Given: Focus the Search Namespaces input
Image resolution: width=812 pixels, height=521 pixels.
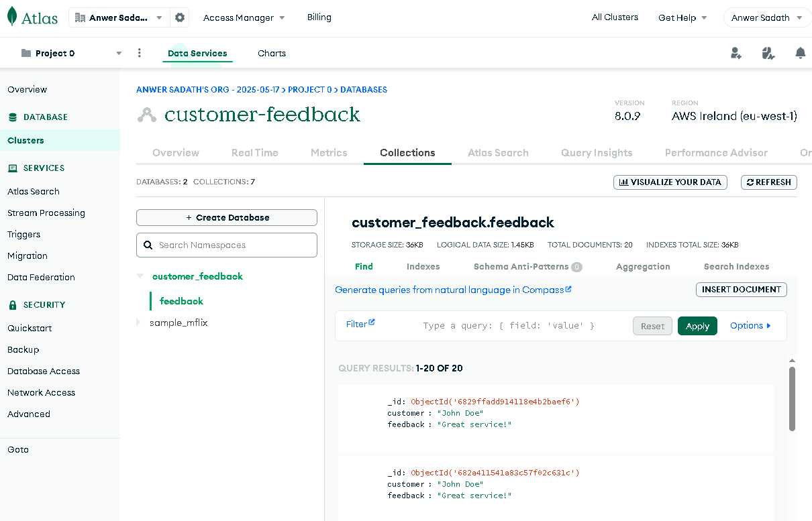Looking at the screenshot, I should [227, 245].
